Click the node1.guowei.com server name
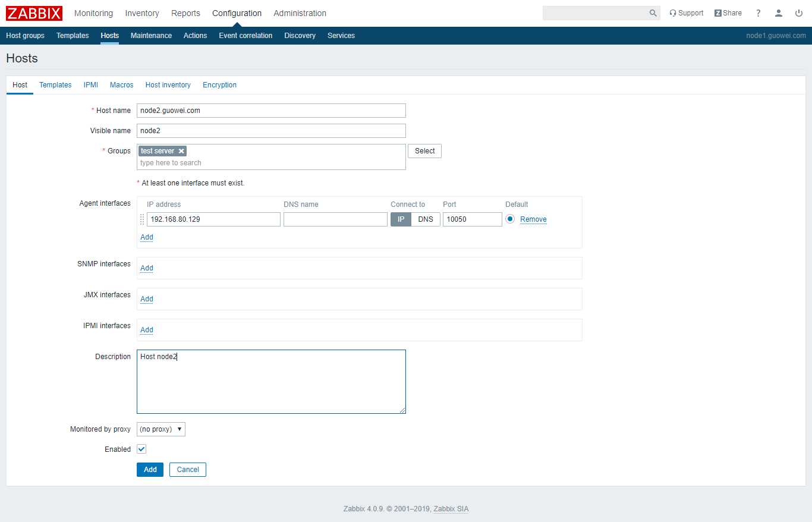Image resolution: width=812 pixels, height=522 pixels. (776, 36)
